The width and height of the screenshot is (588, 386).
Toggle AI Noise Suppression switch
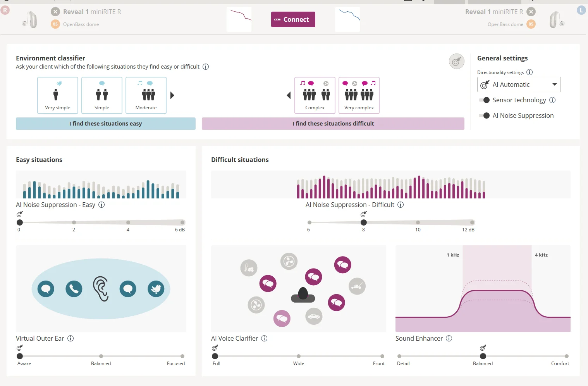[x=484, y=115]
